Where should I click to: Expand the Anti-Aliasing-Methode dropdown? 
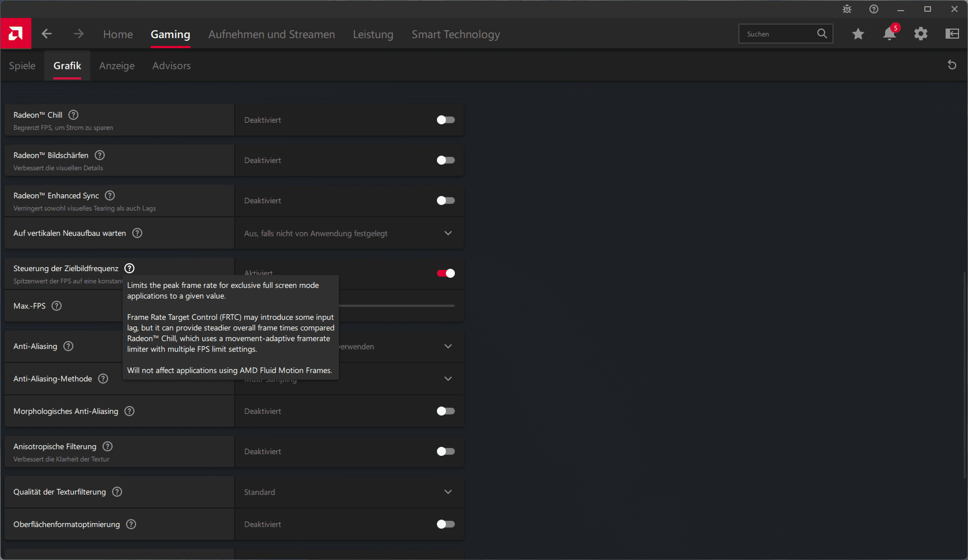(448, 379)
